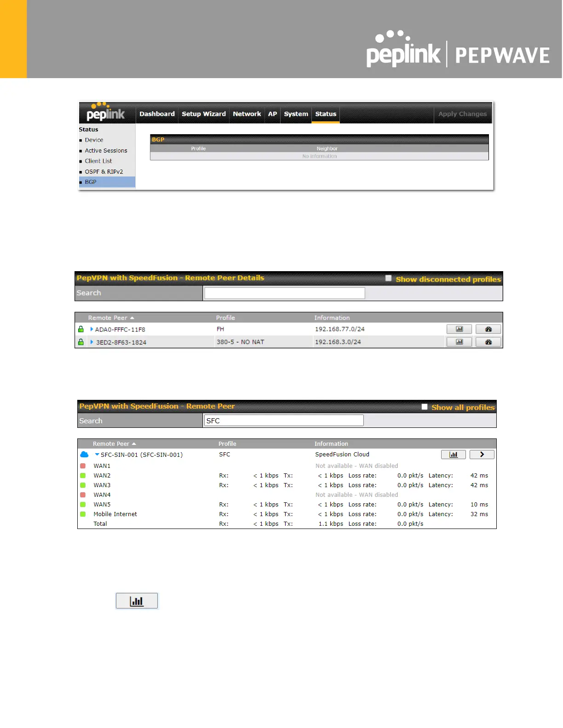Click SFC profile cell in SFC-SIN-001 row
The image size is (563, 728).
pyautogui.click(x=224, y=455)
